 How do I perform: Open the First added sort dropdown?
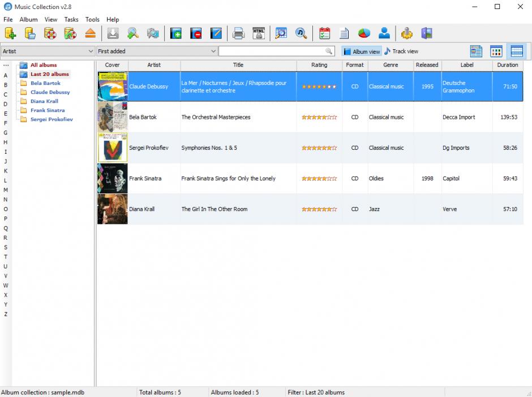[x=157, y=51]
